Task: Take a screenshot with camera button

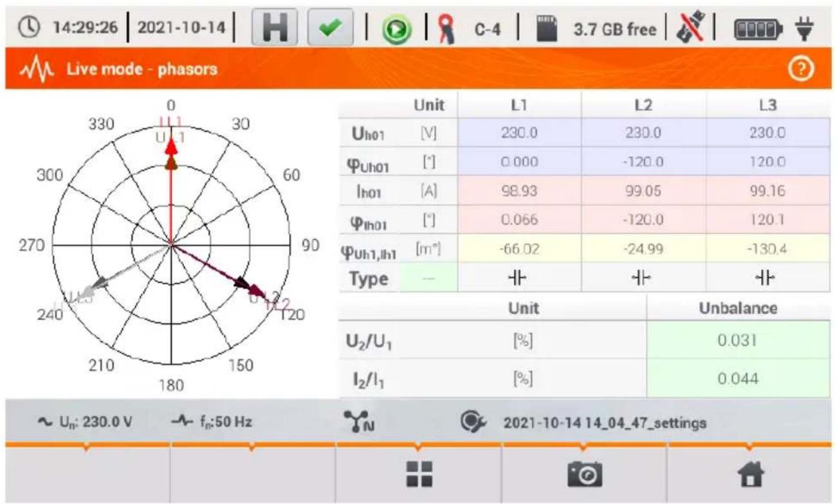Action: pos(583,475)
